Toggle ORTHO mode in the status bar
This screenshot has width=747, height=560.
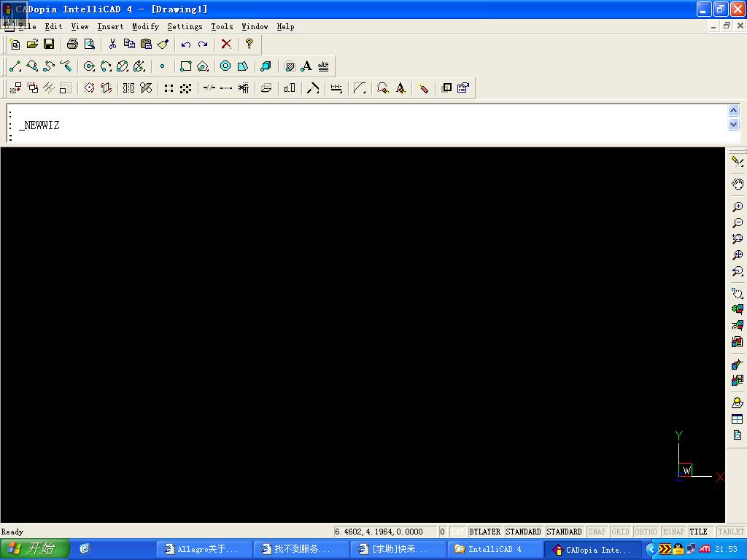click(646, 532)
